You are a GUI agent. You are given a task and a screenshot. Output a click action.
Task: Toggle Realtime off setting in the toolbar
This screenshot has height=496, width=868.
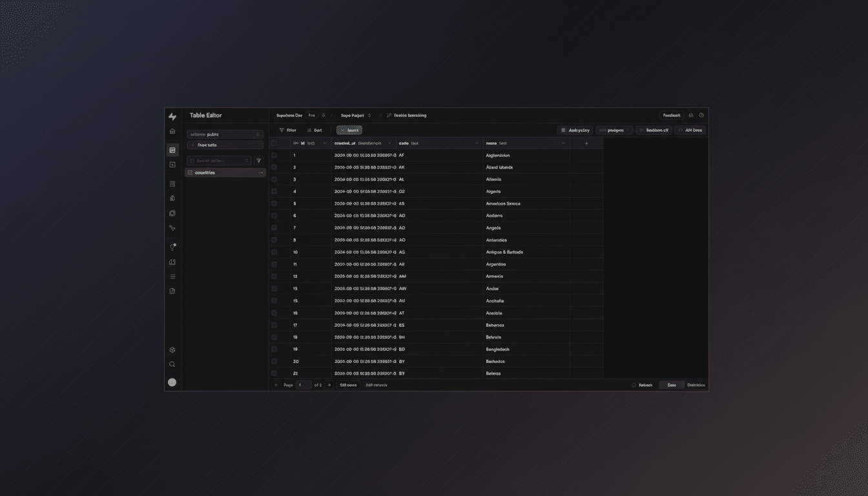pos(655,130)
